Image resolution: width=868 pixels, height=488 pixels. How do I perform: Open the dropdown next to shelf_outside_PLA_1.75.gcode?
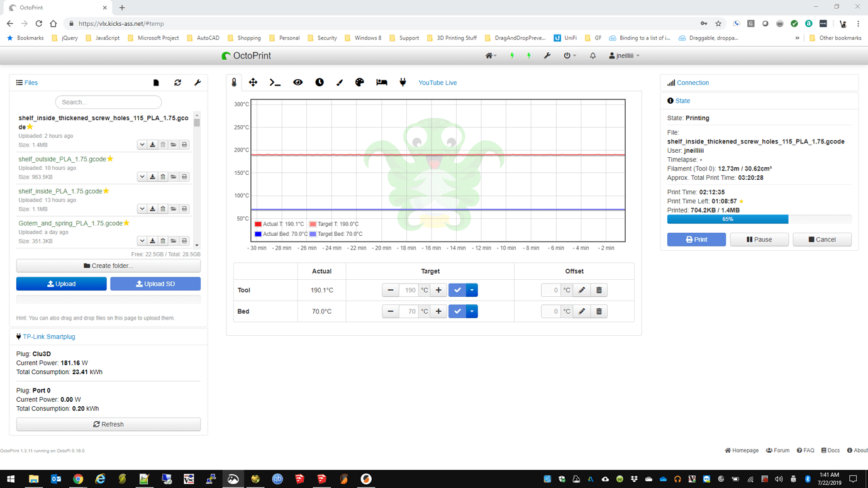[142, 176]
